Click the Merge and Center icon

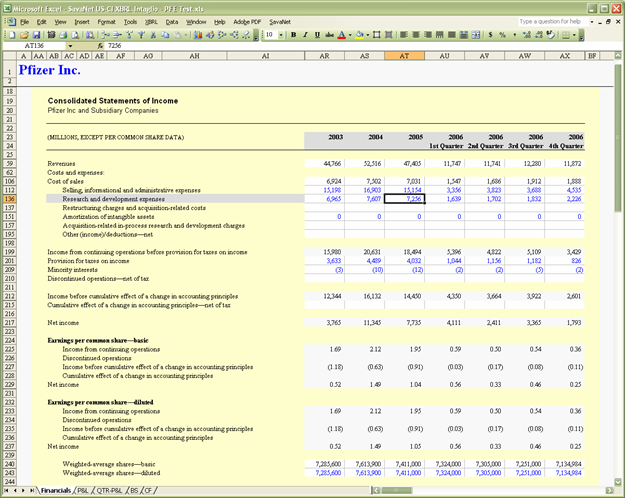coord(476,35)
